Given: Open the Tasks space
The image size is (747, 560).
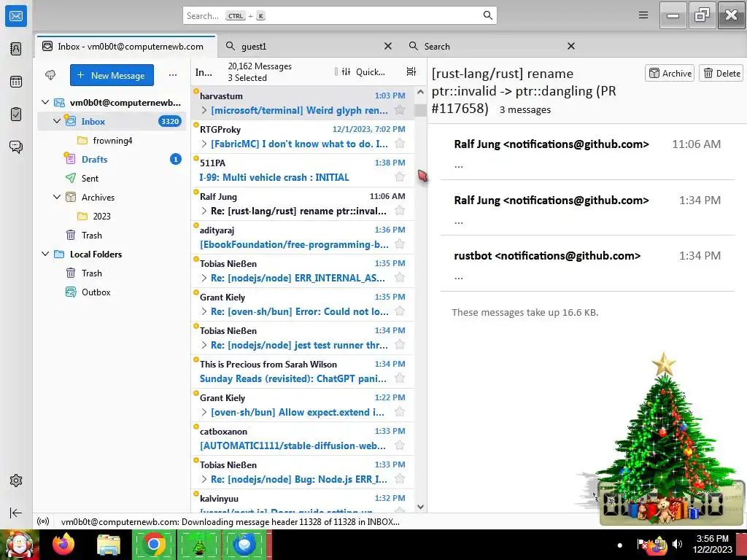Looking at the screenshot, I should pyautogui.click(x=16, y=114).
